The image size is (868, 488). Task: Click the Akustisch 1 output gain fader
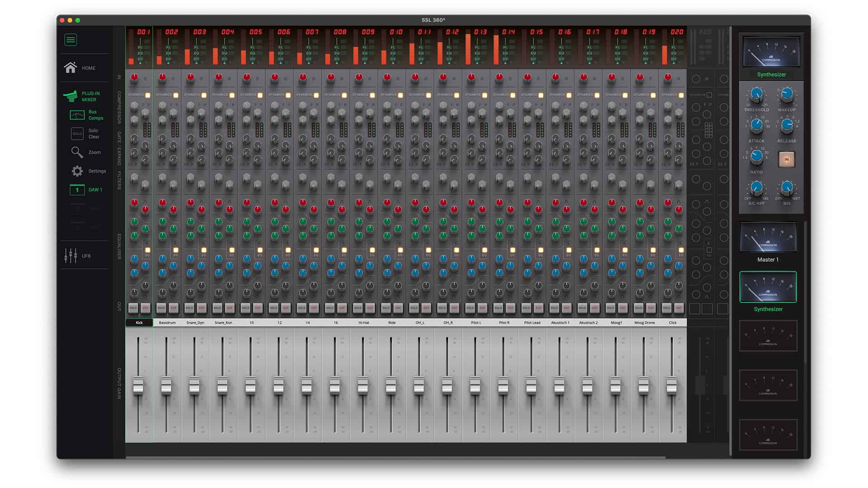tap(559, 386)
